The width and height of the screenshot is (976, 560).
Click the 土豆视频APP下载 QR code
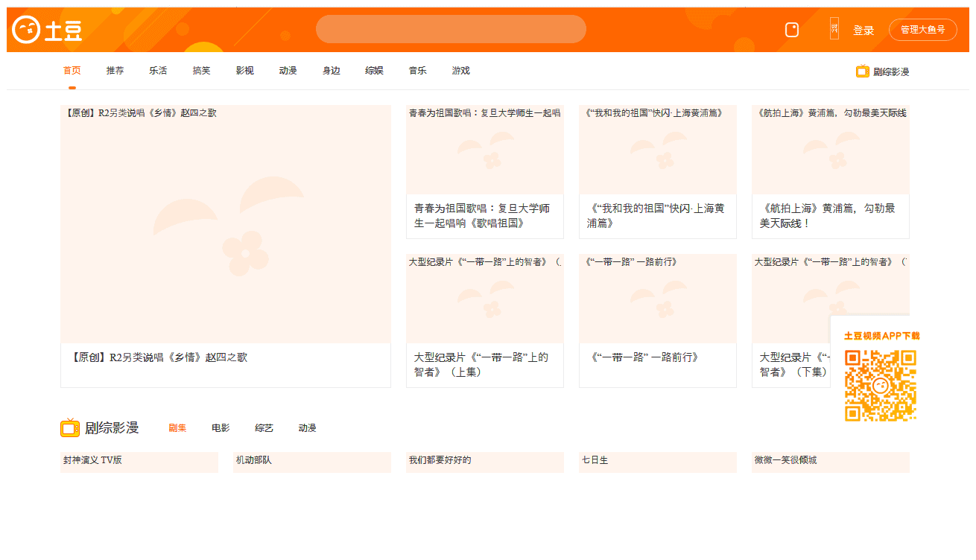[881, 385]
